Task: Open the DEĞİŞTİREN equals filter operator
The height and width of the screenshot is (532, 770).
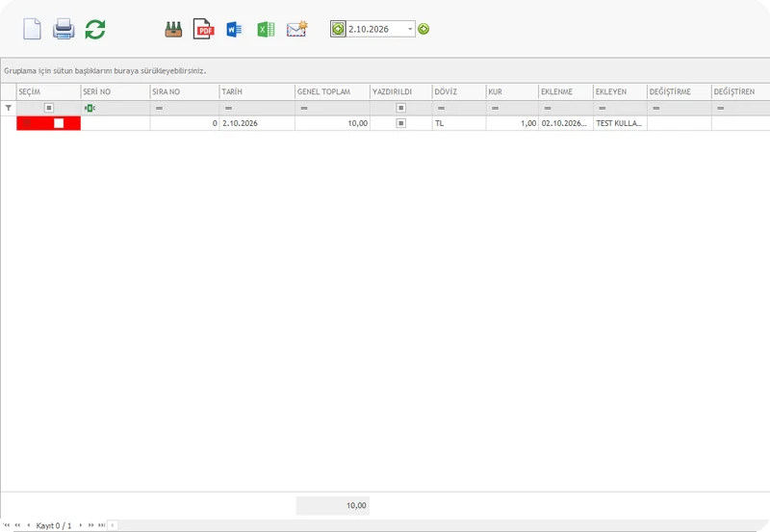Action: 720,108
